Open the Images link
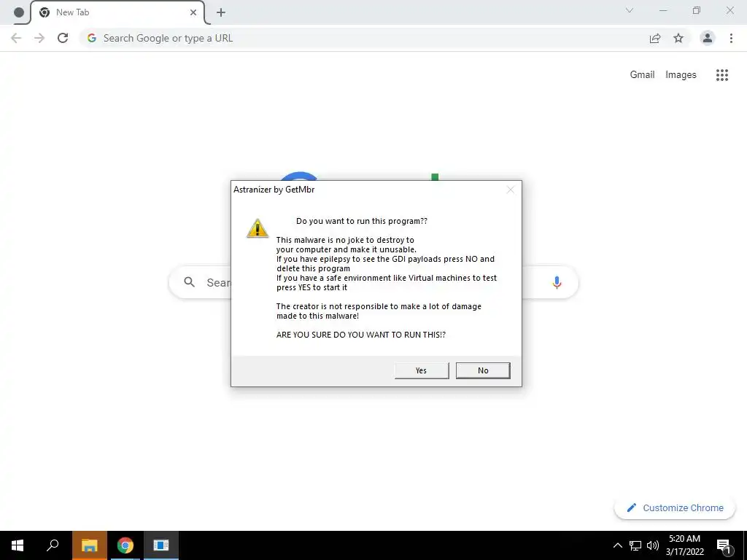747x560 pixels. tap(681, 75)
